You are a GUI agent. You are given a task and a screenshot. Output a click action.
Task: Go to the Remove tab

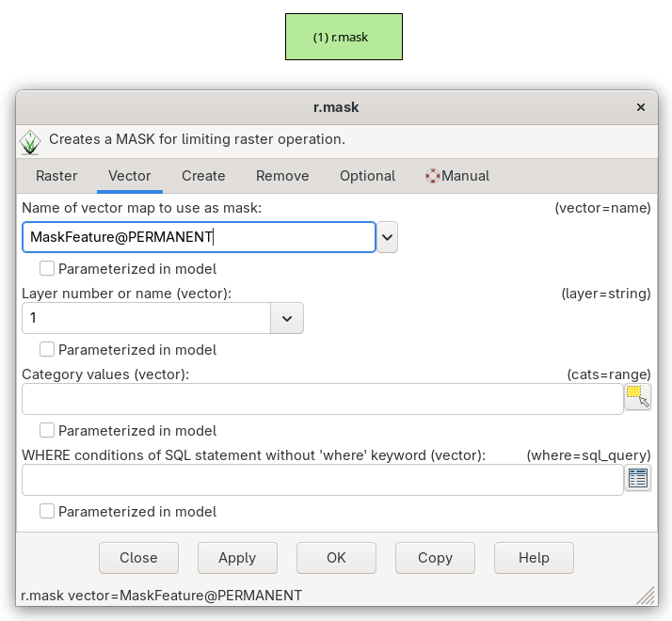click(x=282, y=176)
